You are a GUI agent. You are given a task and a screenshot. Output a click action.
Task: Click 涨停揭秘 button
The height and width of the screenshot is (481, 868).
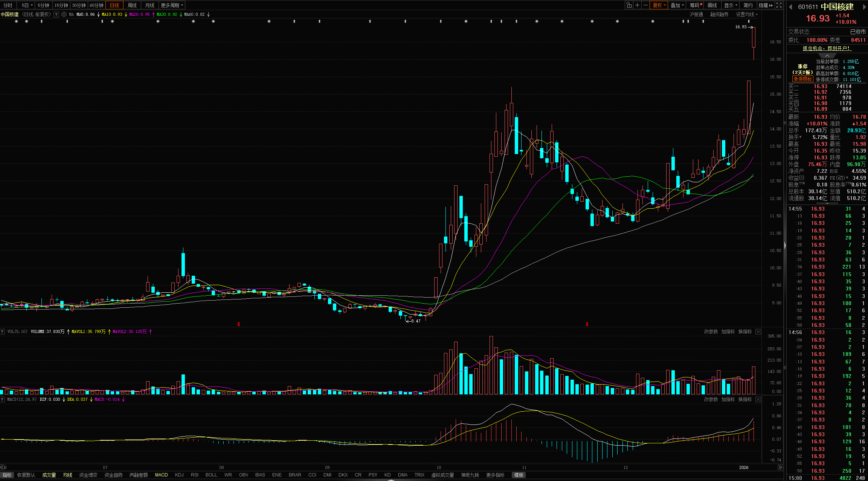(802, 79)
